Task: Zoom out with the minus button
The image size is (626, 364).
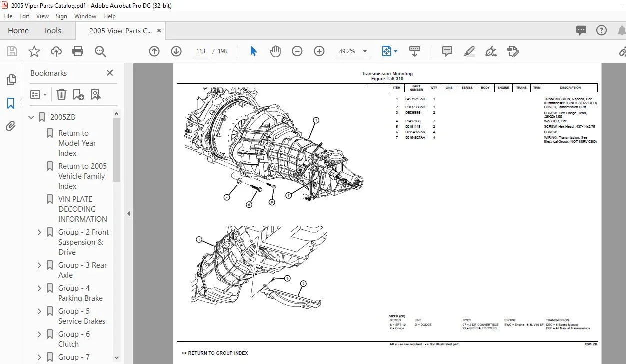Action: point(297,51)
